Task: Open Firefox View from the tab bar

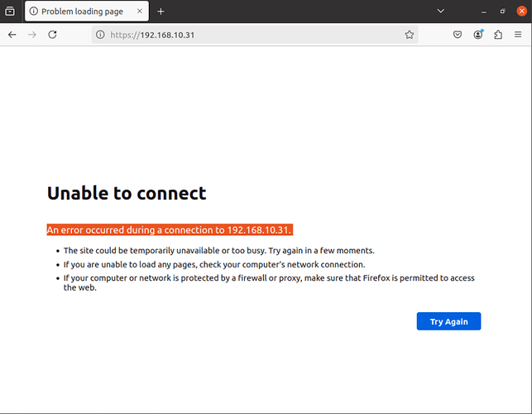Action: point(10,12)
